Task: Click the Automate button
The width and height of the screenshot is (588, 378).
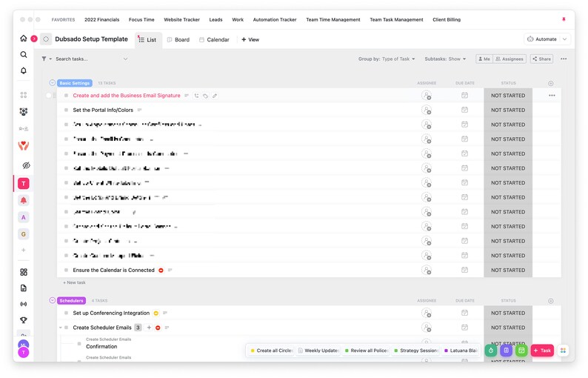Action: click(542, 39)
